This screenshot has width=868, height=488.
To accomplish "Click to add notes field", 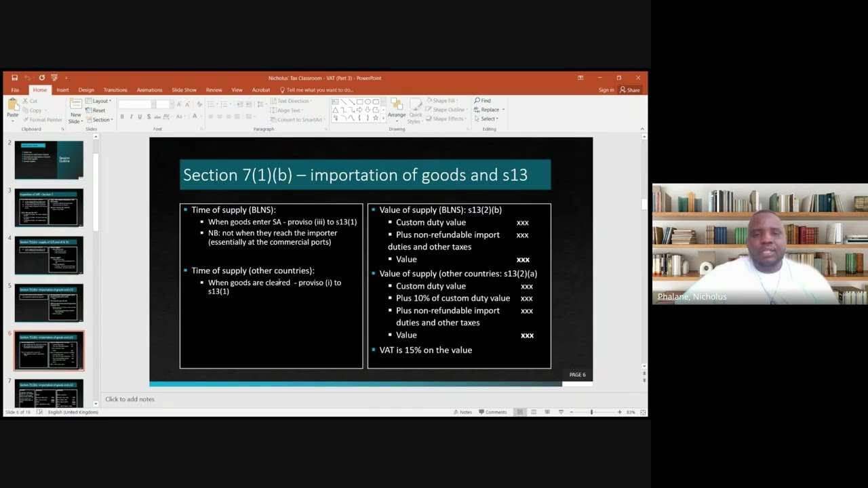I will click(x=130, y=399).
